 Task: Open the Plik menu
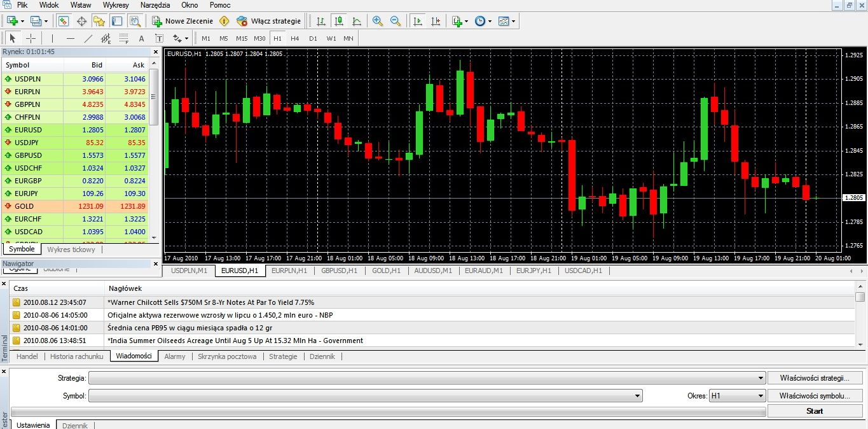click(x=22, y=5)
